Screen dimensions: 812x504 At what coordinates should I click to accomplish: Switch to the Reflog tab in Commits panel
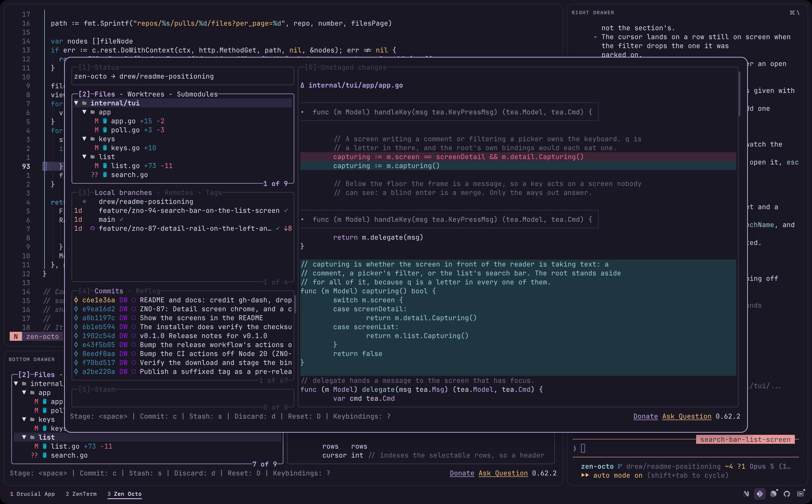coord(148,291)
